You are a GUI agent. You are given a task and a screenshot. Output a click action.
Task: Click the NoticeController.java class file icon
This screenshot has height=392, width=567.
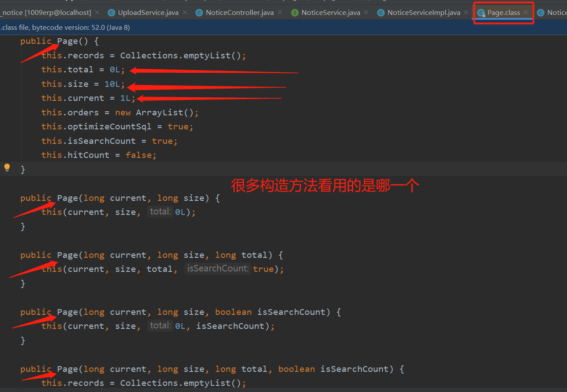click(199, 13)
